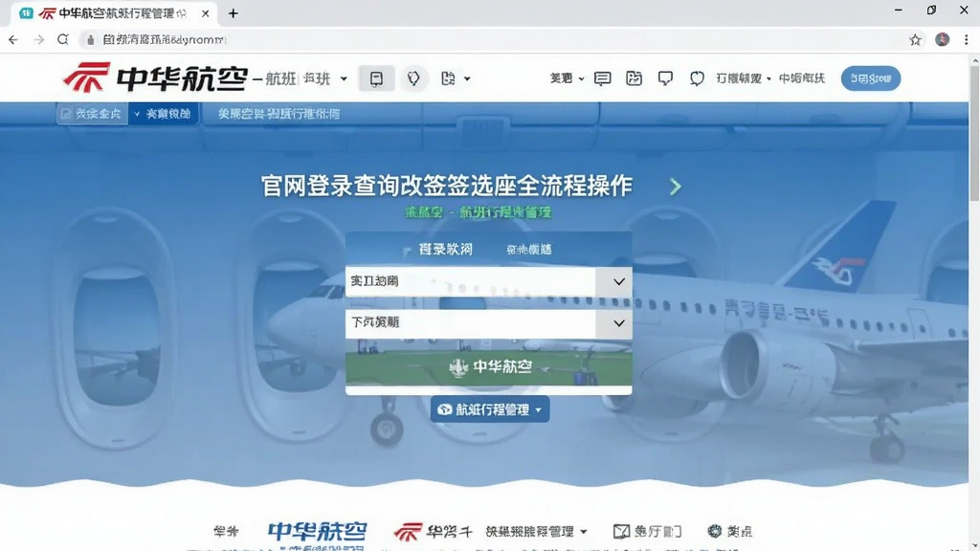Open a new browser tab with the plus button
980x551 pixels.
click(234, 13)
